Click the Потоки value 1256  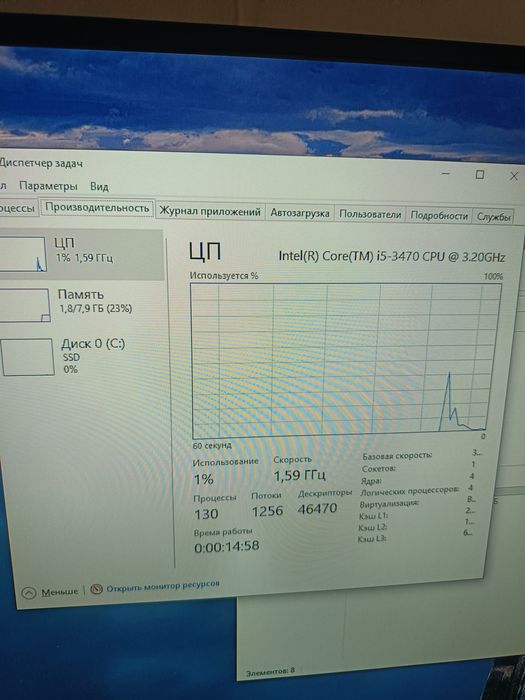tap(267, 511)
